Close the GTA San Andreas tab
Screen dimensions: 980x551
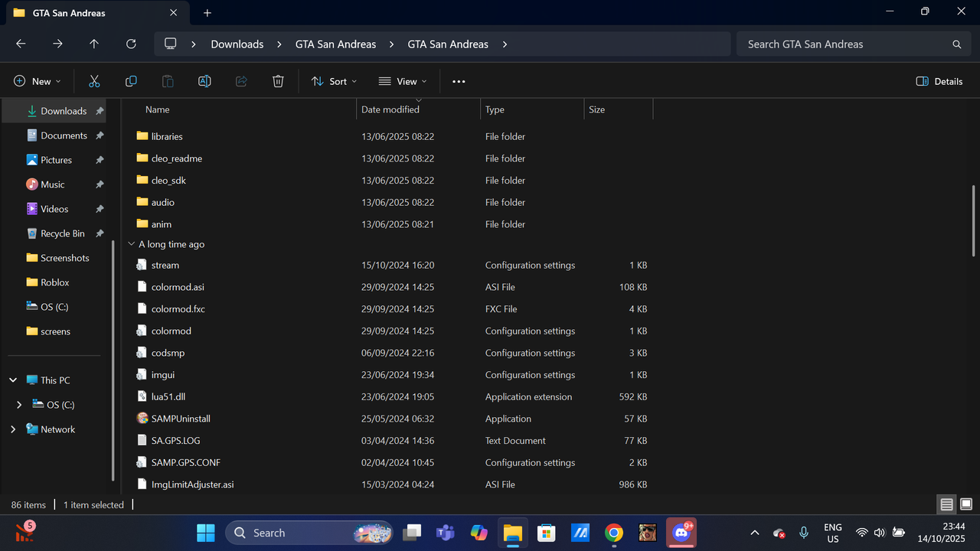[174, 13]
